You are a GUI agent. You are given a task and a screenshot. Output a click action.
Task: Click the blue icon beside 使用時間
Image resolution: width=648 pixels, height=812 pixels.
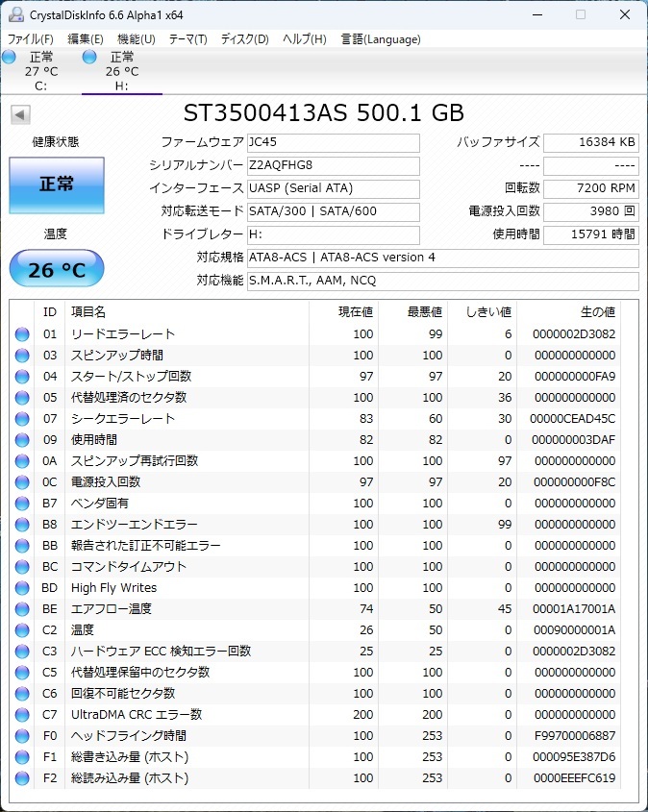tap(23, 439)
